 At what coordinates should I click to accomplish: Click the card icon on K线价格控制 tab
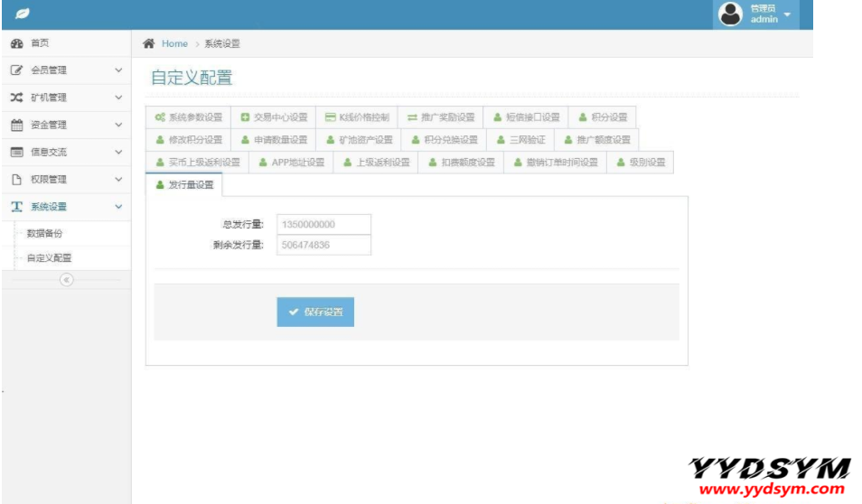[330, 117]
